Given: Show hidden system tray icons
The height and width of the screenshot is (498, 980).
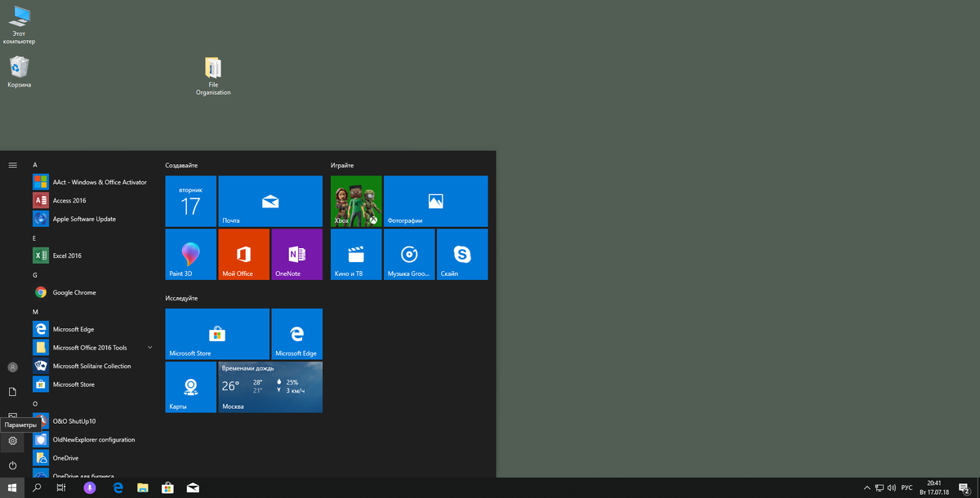Looking at the screenshot, I should [x=867, y=488].
